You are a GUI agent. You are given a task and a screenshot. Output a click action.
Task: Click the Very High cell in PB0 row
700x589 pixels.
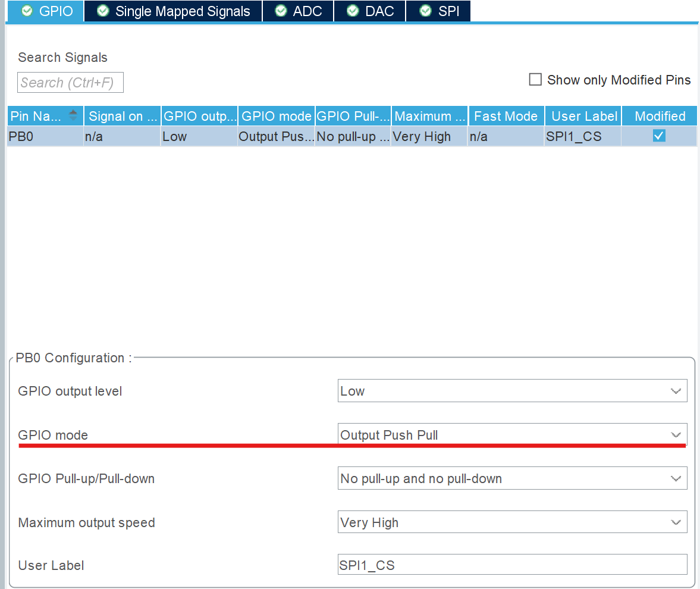pyautogui.click(x=430, y=136)
